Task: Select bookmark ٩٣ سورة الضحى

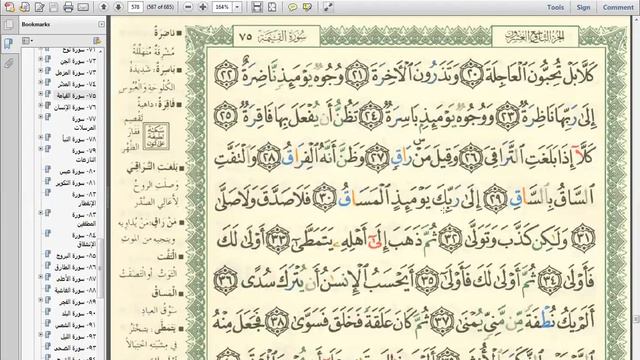Action: click(76, 348)
